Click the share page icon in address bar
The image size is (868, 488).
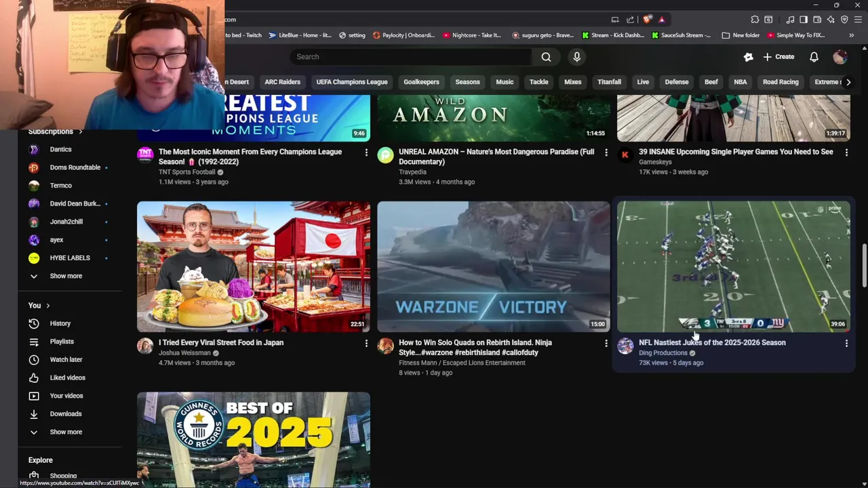coord(631,20)
